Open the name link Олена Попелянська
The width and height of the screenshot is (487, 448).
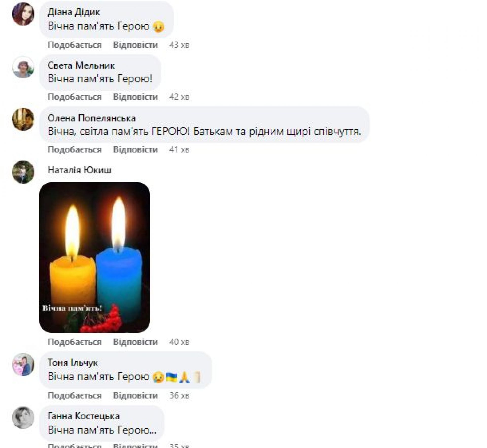click(92, 118)
